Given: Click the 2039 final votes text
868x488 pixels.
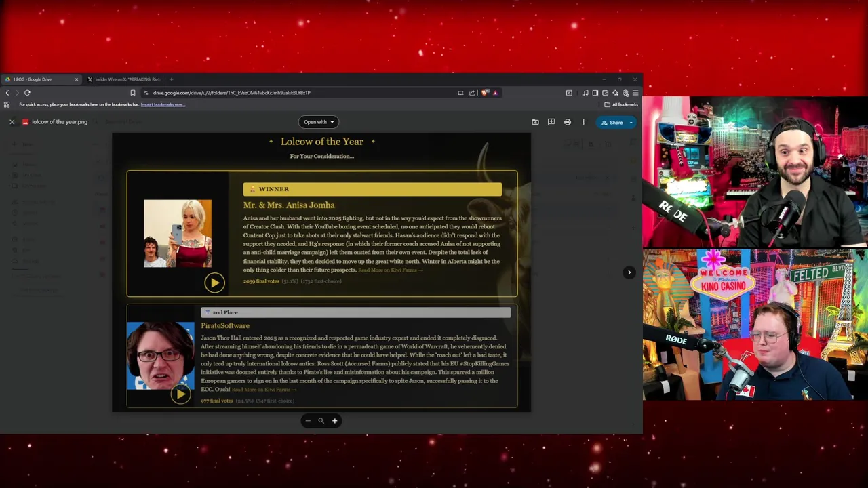Looking at the screenshot, I should [x=261, y=281].
